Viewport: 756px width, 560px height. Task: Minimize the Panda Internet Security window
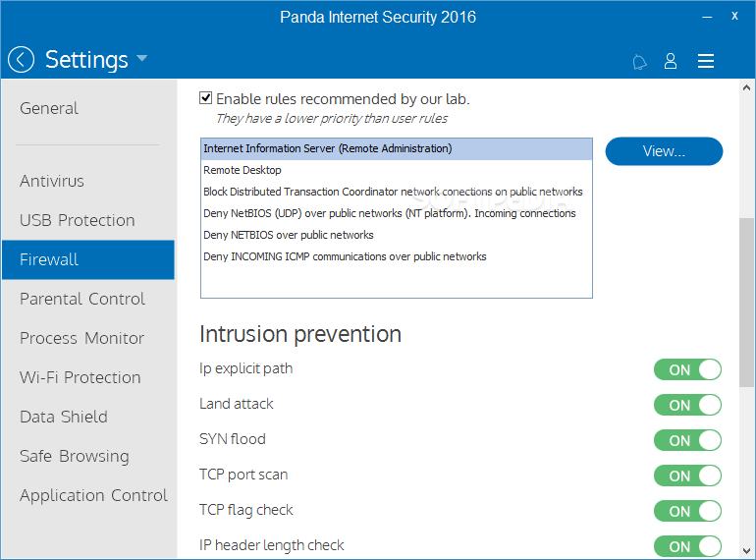point(707,17)
